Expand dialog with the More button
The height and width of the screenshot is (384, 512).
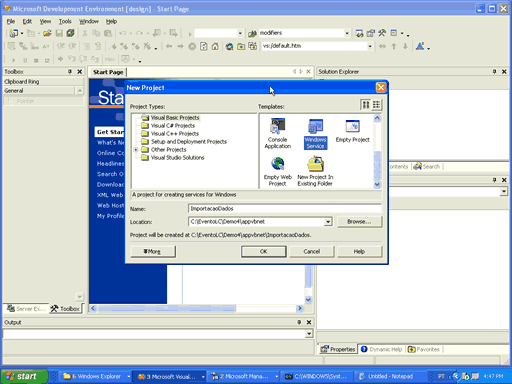point(152,251)
